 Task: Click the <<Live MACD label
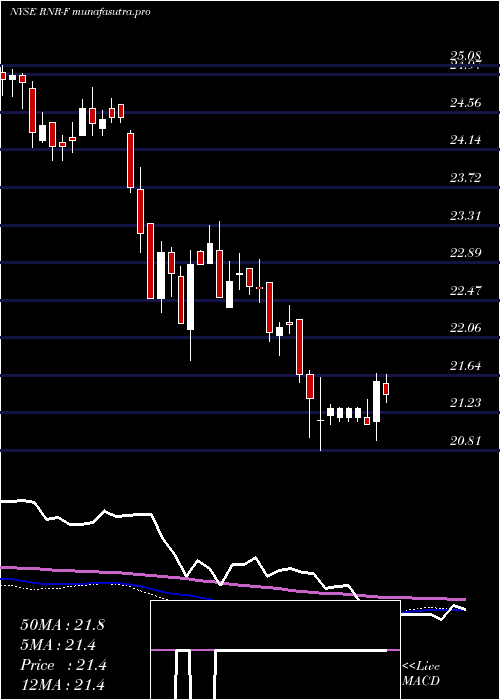tap(421, 674)
